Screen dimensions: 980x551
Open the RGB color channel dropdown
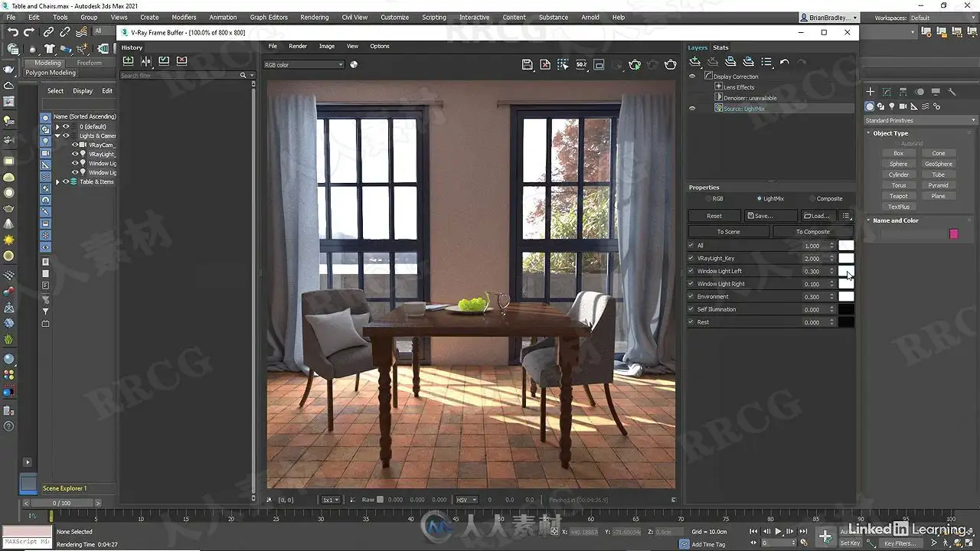tap(304, 65)
